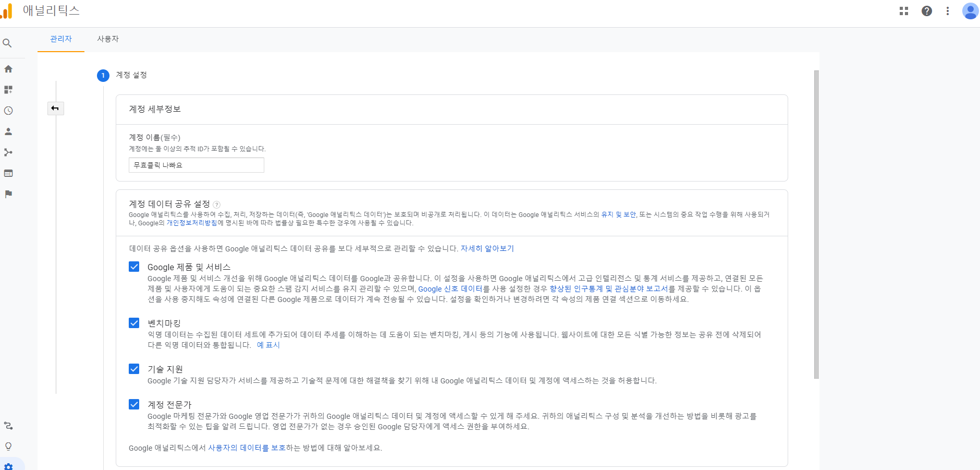Click the back arrow button
980x470 pixels.
click(x=55, y=109)
